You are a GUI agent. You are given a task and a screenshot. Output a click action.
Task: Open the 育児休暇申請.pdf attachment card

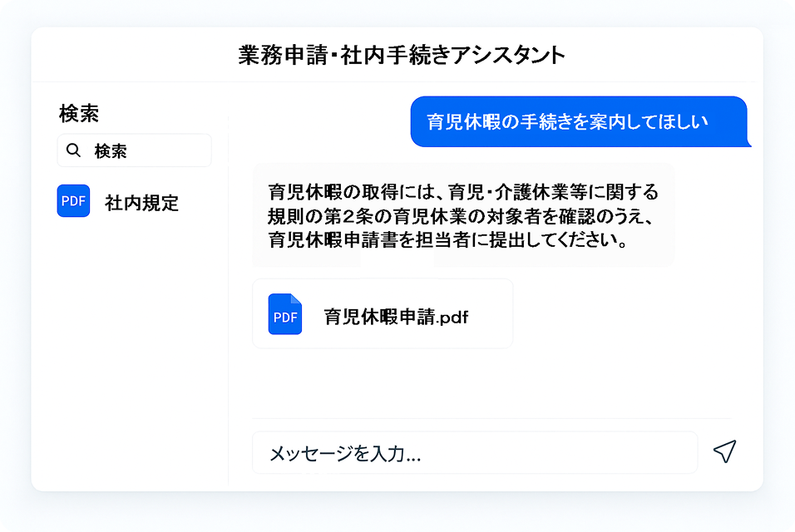coord(383,313)
